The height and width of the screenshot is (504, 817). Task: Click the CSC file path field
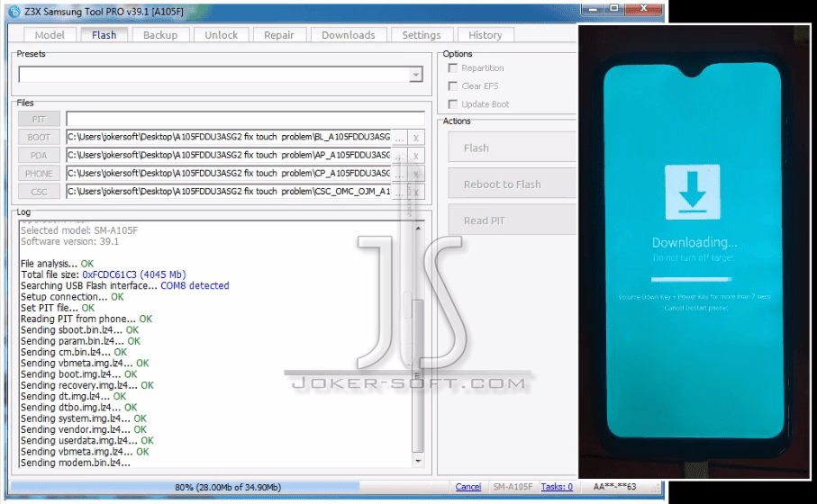(229, 192)
